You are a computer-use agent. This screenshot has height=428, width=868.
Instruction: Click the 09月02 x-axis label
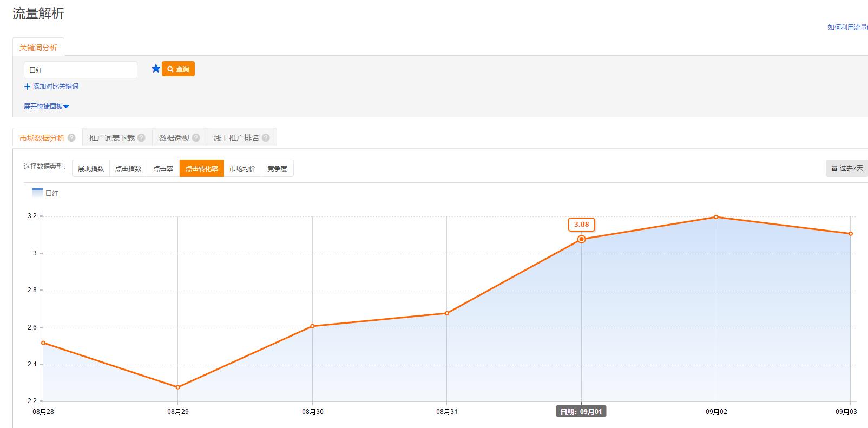[x=716, y=412]
